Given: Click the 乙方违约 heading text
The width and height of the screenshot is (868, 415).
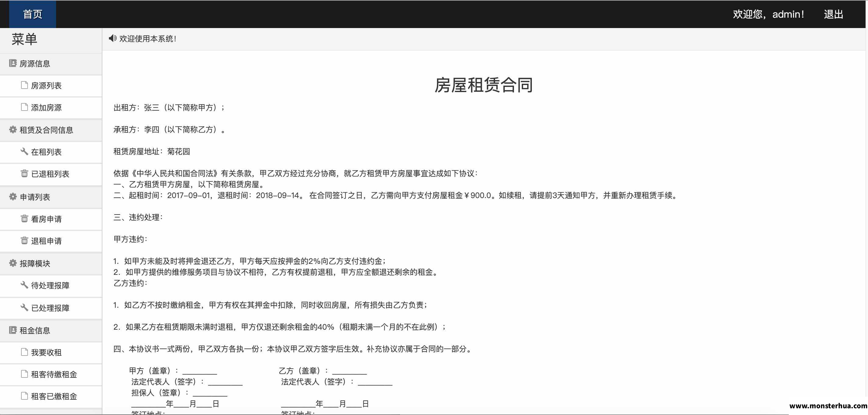Looking at the screenshot, I should [x=130, y=283].
